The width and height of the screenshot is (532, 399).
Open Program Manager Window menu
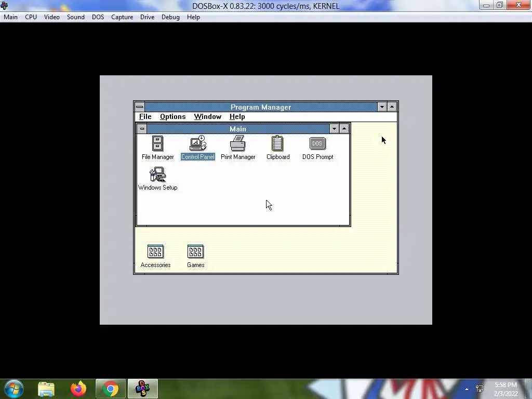pyautogui.click(x=208, y=117)
